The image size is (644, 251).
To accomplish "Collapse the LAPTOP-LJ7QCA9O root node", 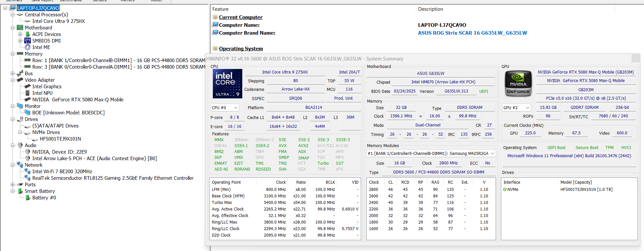I will coord(5,8).
